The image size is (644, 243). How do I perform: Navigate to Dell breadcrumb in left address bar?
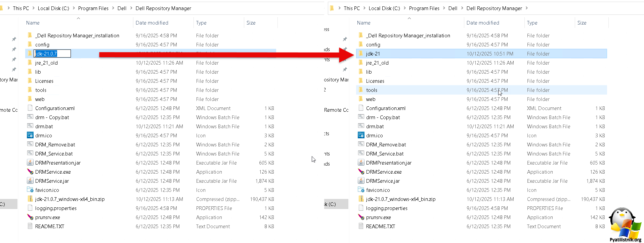coord(122,8)
